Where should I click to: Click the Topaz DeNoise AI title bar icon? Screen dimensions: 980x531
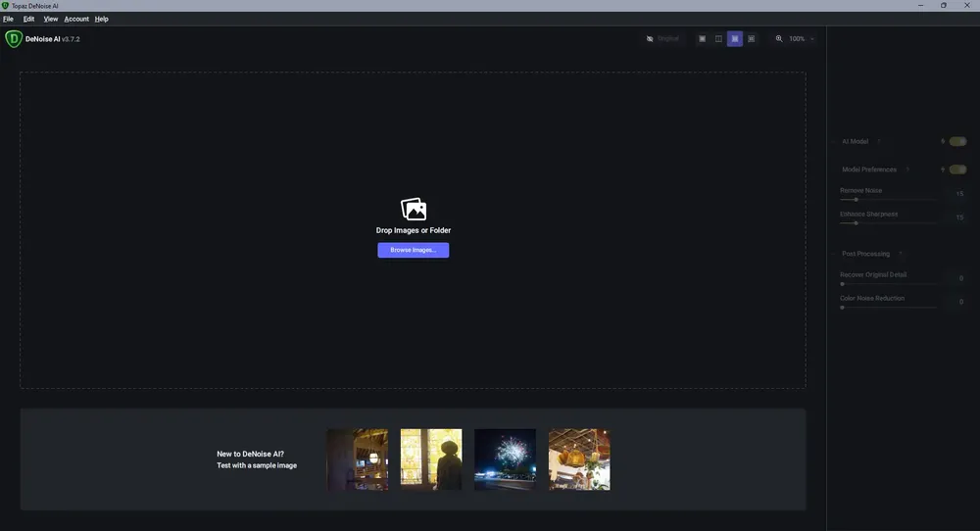5,6
